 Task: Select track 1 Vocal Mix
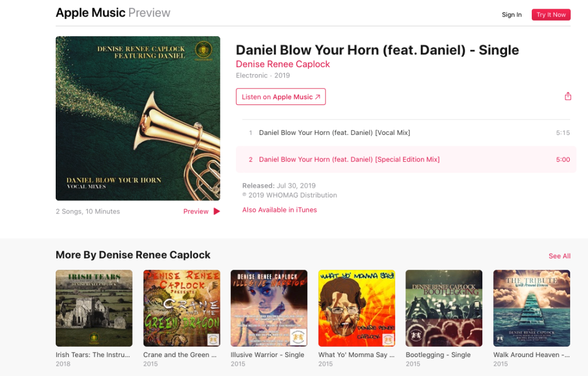[x=406, y=133]
